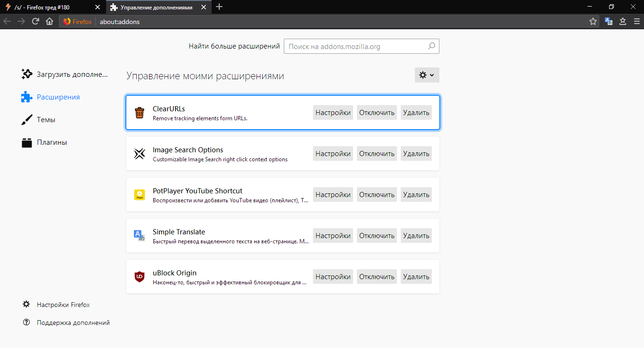The image size is (644, 348).
Task: Open Настройки for Simple Translate
Action: point(333,236)
